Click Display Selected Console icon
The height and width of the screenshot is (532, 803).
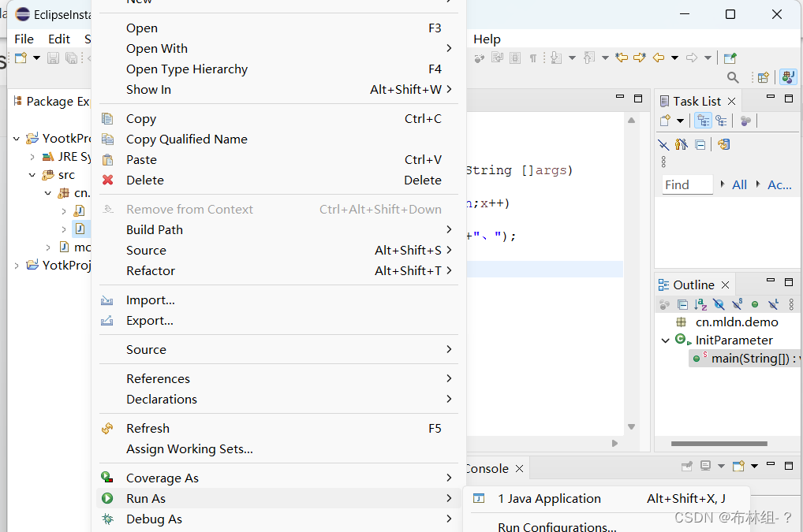[706, 466]
